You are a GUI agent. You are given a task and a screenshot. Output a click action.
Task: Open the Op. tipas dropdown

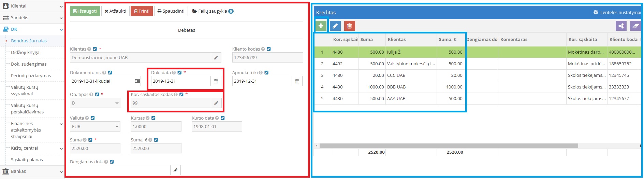[95, 103]
